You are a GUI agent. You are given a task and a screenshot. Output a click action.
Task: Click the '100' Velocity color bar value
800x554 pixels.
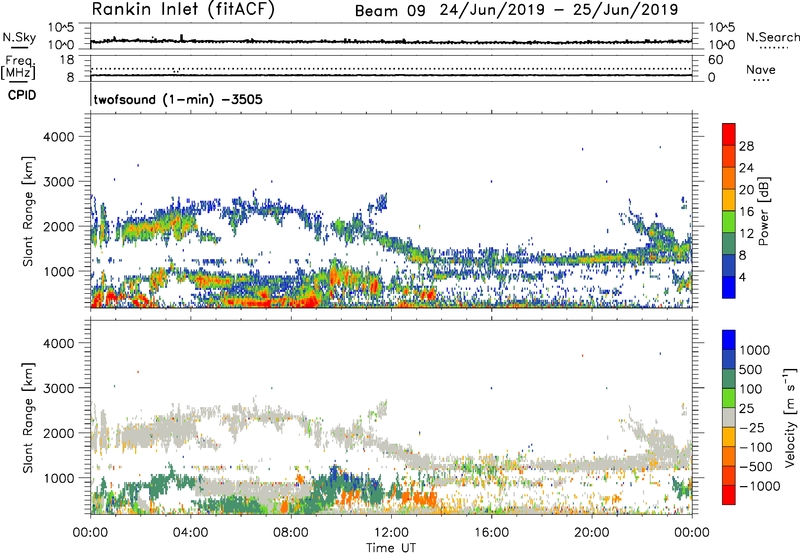[751, 389]
